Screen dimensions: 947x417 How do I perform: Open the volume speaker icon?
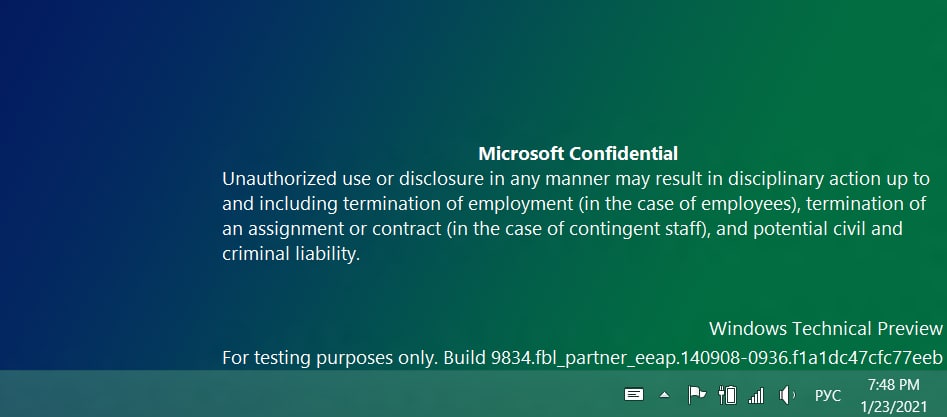(x=786, y=395)
